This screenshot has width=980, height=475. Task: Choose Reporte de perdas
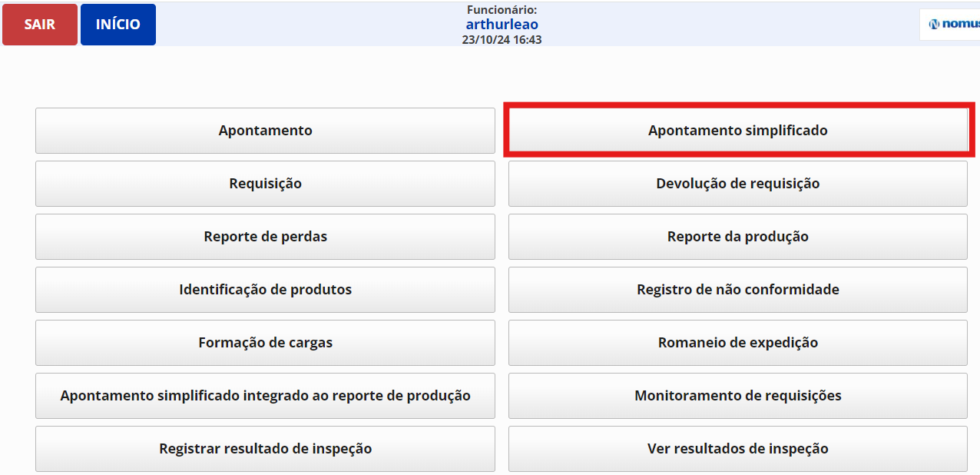pyautogui.click(x=265, y=237)
